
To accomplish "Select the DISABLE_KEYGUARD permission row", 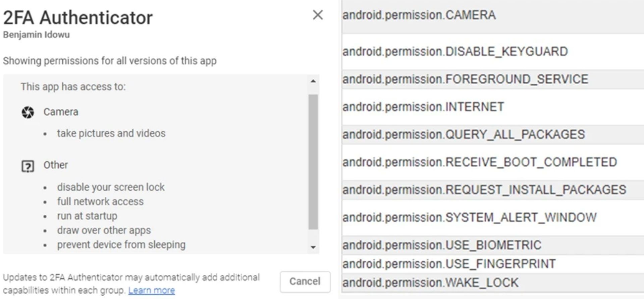I will (493, 52).
